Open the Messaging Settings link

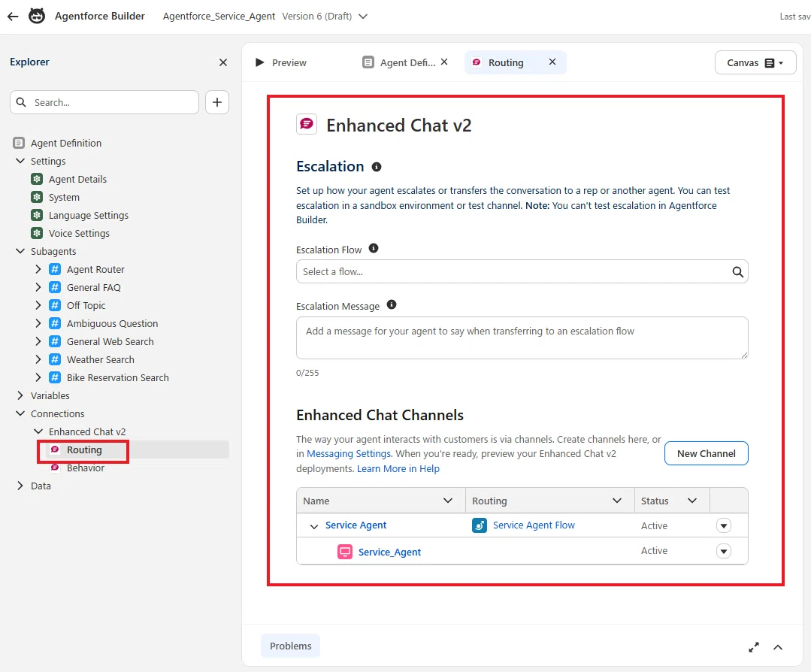pyautogui.click(x=349, y=454)
